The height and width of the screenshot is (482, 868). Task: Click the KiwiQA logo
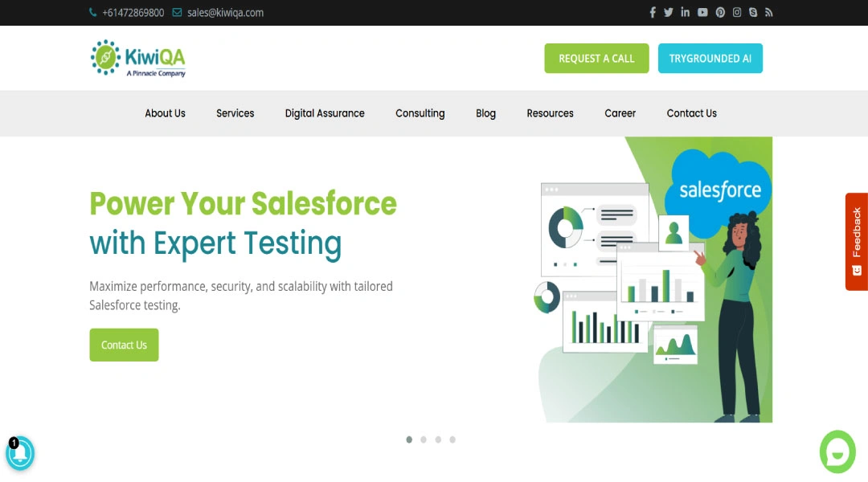[138, 58]
